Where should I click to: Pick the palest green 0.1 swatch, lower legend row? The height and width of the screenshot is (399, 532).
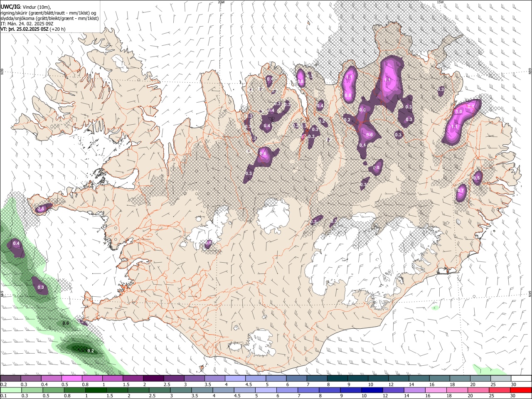[11, 390]
